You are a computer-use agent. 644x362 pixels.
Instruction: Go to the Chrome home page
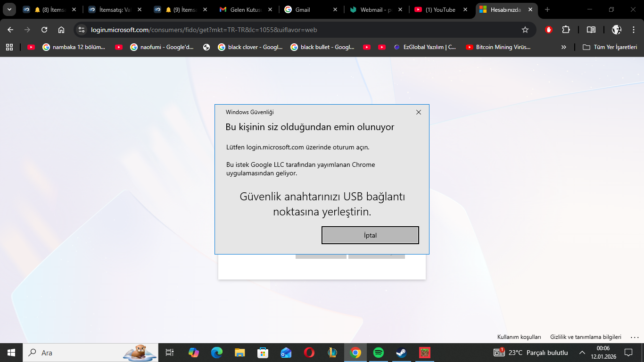click(x=61, y=30)
